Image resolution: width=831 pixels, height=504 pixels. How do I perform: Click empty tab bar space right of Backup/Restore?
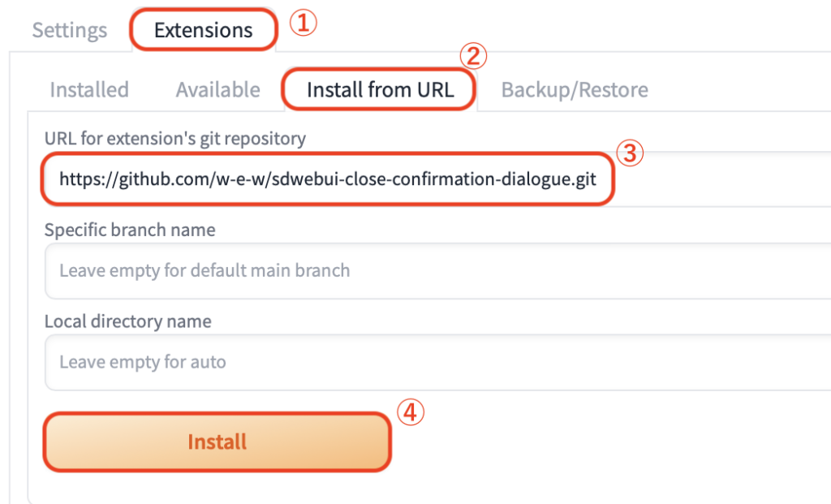coord(738,89)
